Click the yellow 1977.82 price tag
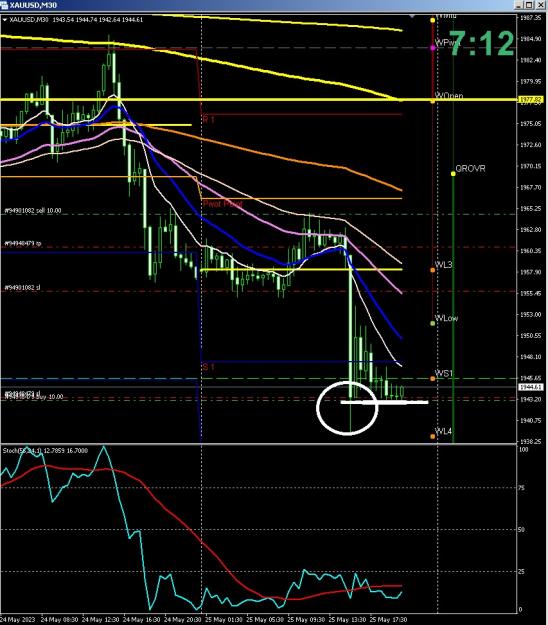Viewport: 548px width, 625px height. click(x=530, y=99)
